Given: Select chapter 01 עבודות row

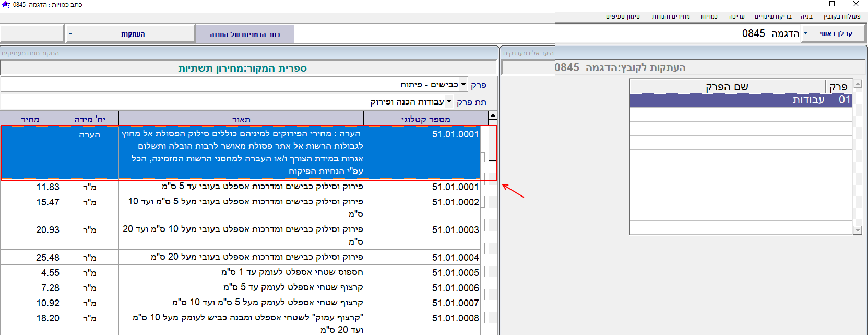Looking at the screenshot, I should point(741,100).
